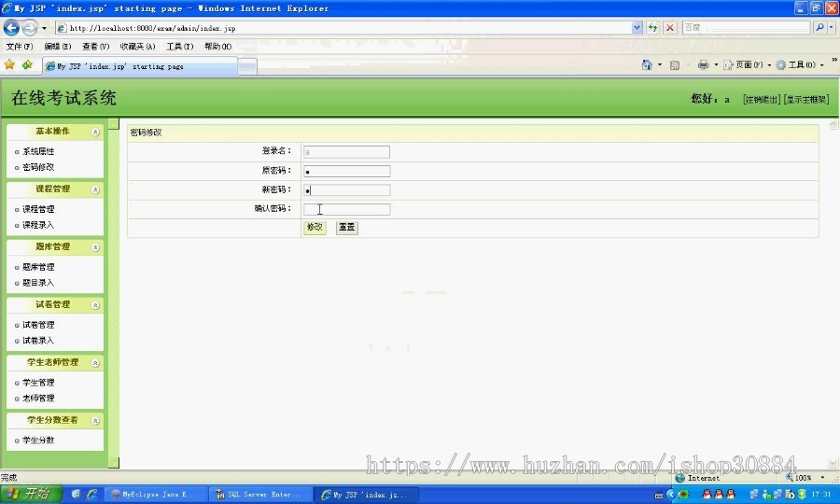The width and height of the screenshot is (840, 504).
Task: Click the RSS feeds icon
Action: click(x=675, y=65)
